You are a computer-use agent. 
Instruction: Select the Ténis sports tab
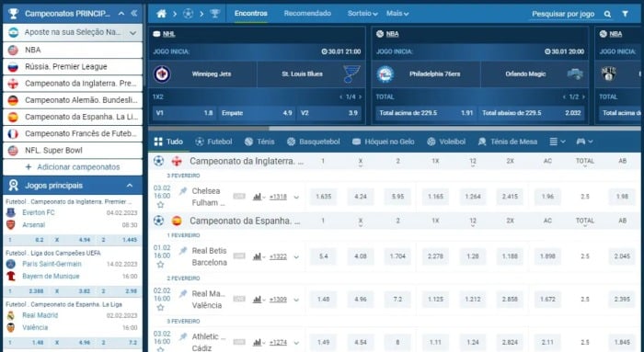pyautogui.click(x=259, y=142)
